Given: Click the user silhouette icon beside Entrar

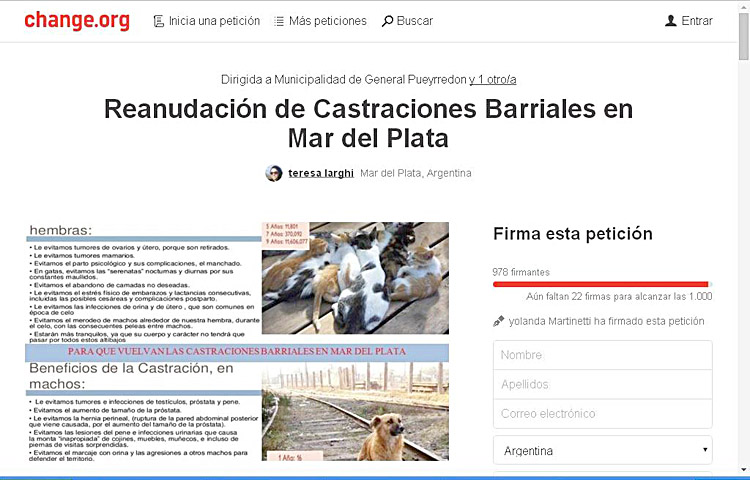Looking at the screenshot, I should pos(670,21).
